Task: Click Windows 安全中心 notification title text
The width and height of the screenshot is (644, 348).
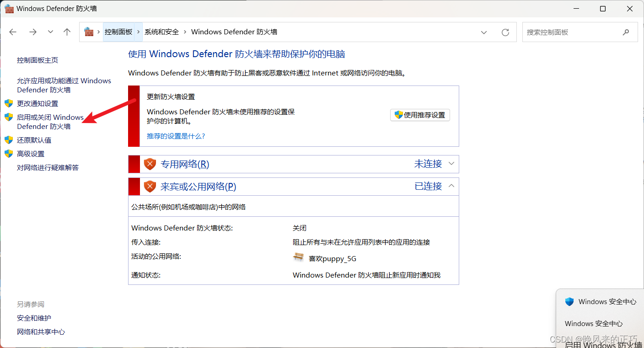Action: (607, 302)
